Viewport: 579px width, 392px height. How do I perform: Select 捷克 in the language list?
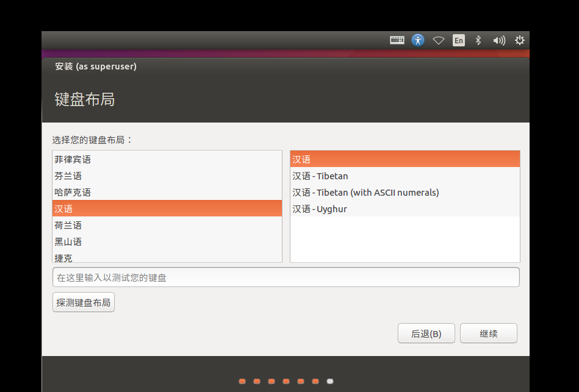point(167,257)
